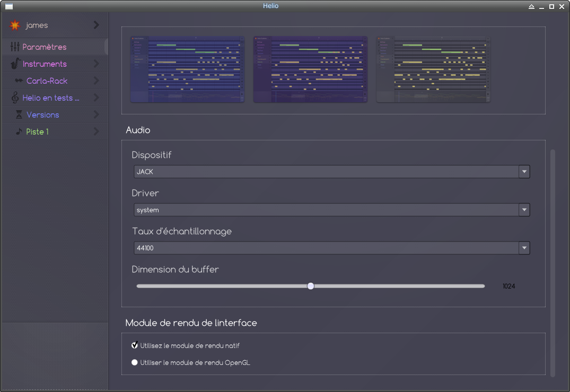Expand the chevron next to james
The image size is (570, 392).
[97, 25]
